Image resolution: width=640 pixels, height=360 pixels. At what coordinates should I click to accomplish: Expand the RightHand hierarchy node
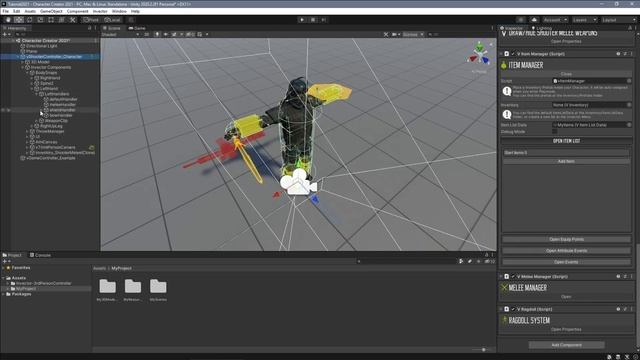click(x=32, y=78)
